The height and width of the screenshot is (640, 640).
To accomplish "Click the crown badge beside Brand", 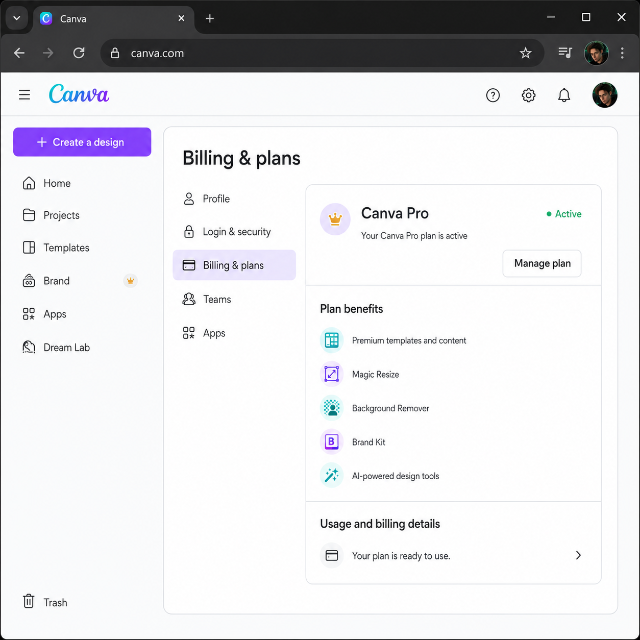I will click(130, 281).
